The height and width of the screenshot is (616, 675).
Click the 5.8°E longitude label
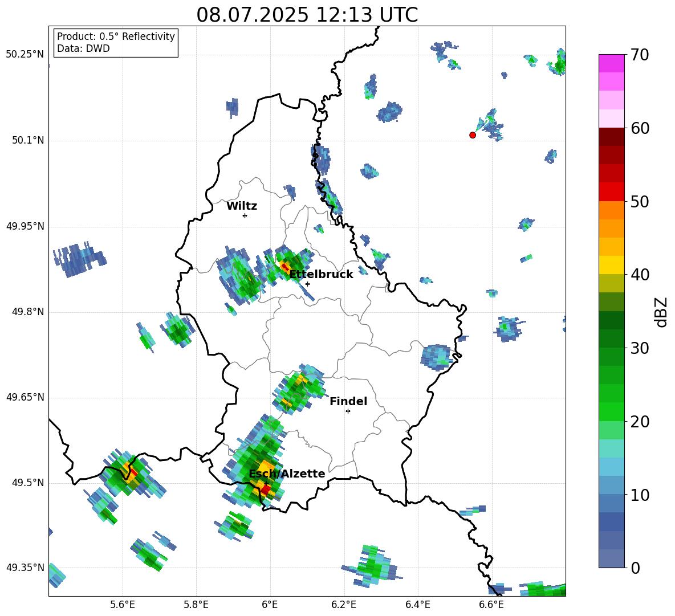(196, 605)
